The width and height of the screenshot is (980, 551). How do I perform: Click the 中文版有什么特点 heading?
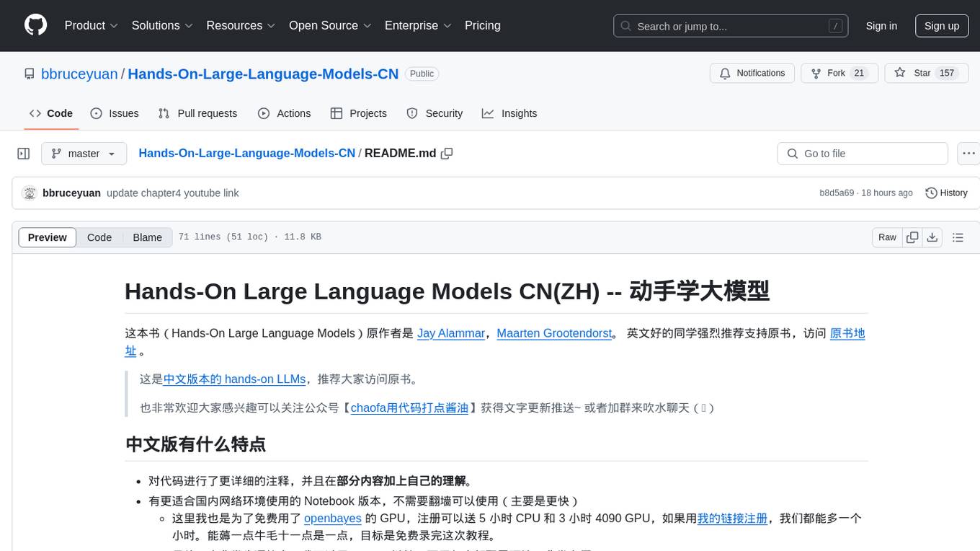(195, 444)
